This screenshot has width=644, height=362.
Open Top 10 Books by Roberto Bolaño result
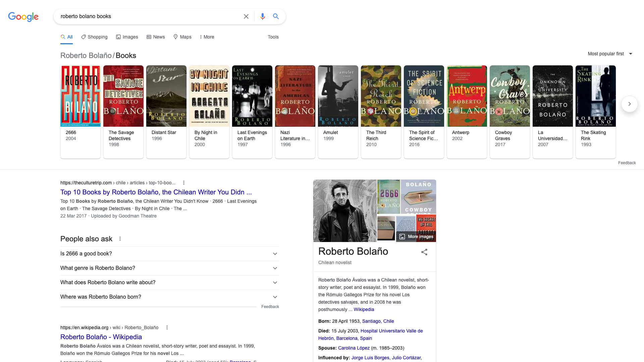click(x=156, y=192)
